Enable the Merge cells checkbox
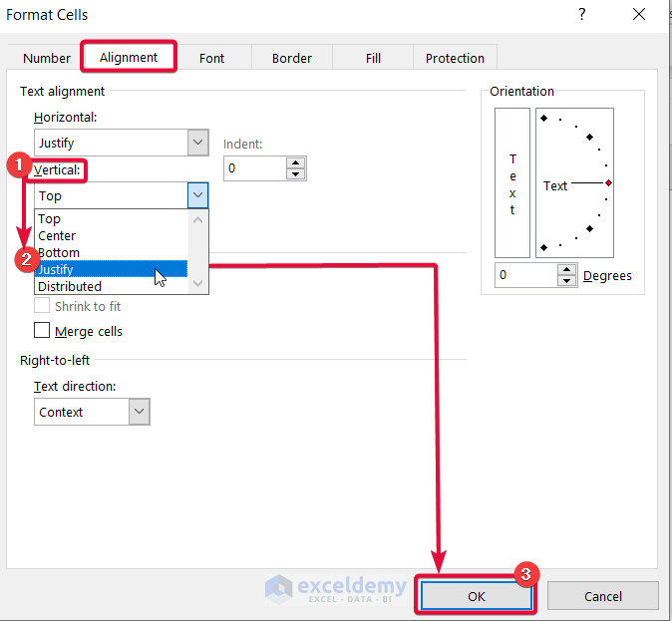 click(42, 330)
